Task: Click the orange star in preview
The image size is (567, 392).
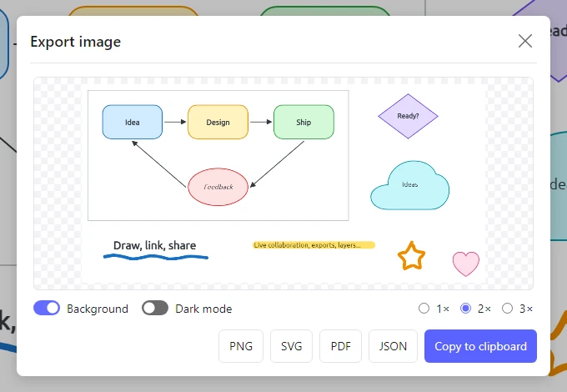Action: click(412, 256)
